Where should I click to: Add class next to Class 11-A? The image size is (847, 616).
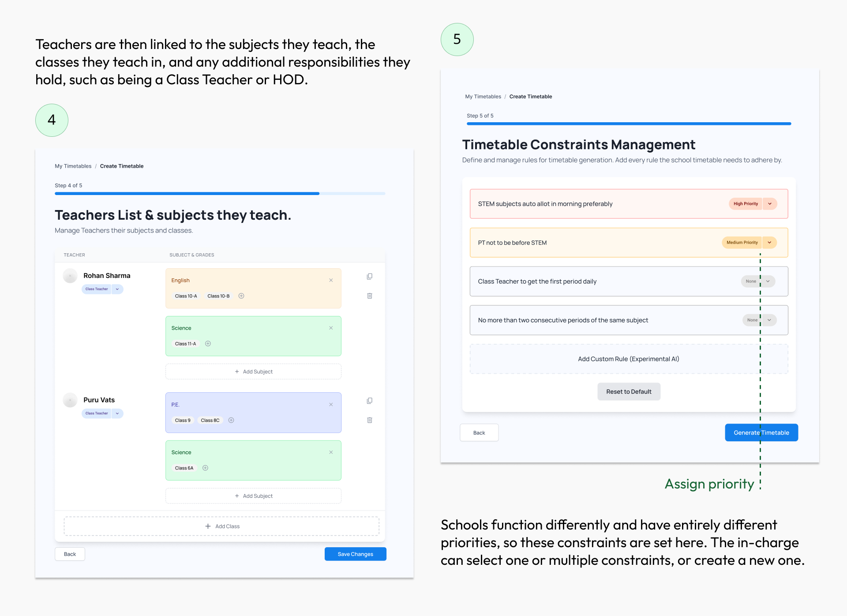coord(208,344)
